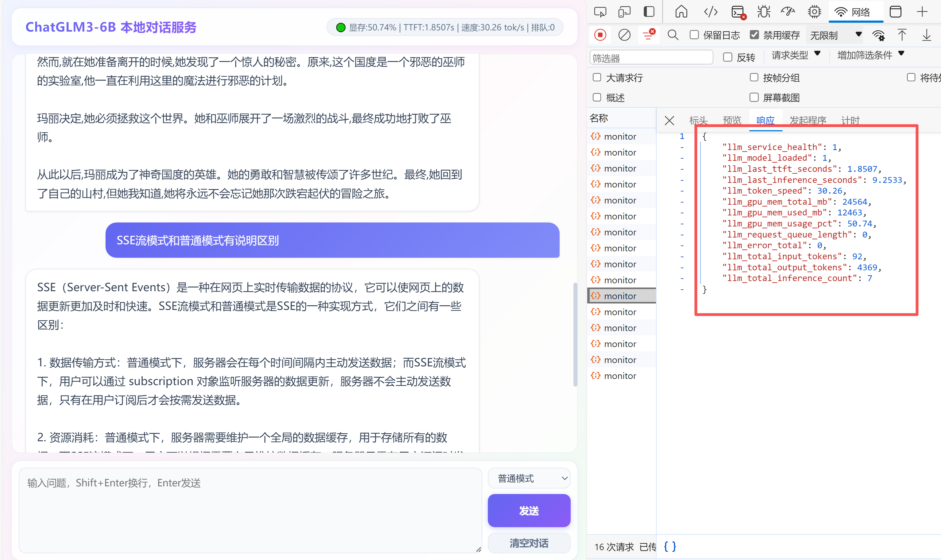Add more DevTools tools with plus icon
The width and height of the screenshot is (941, 560).
point(922,12)
